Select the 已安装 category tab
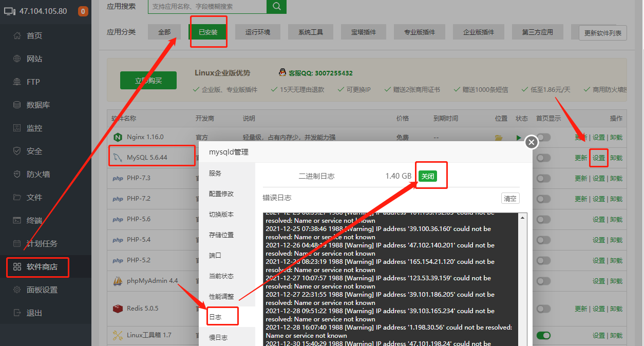This screenshot has width=644, height=346. [x=208, y=32]
